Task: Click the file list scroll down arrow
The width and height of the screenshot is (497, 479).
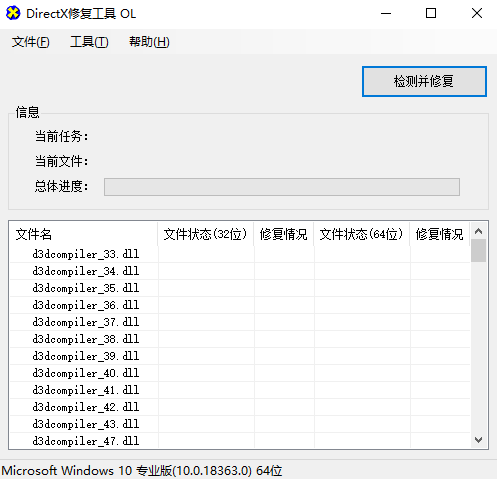Action: point(479,440)
